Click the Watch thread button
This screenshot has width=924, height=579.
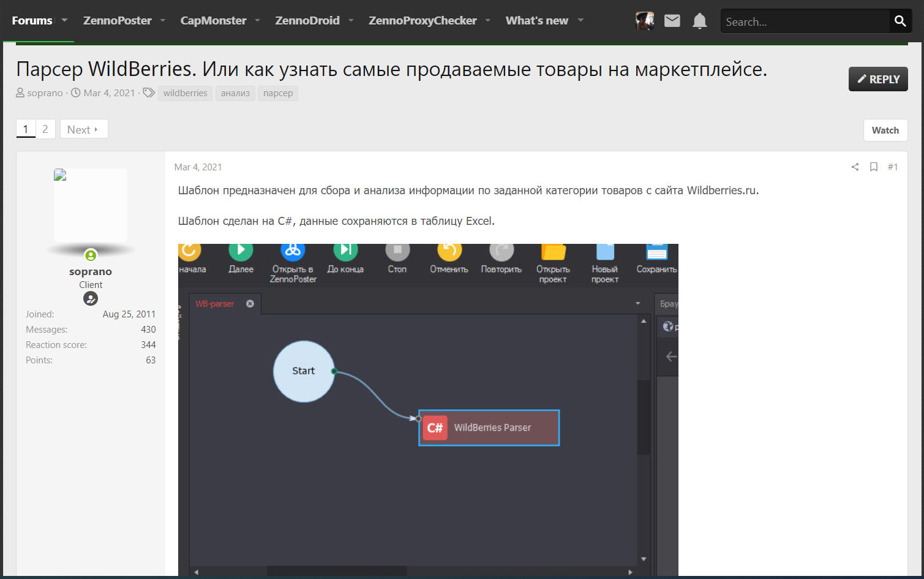click(x=885, y=130)
